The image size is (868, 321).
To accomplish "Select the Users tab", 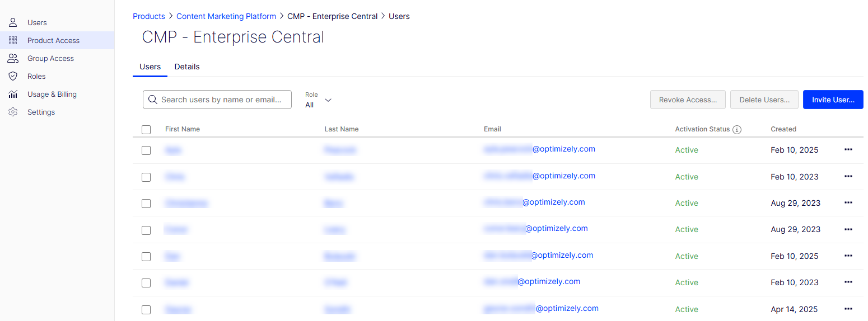I will pos(150,67).
